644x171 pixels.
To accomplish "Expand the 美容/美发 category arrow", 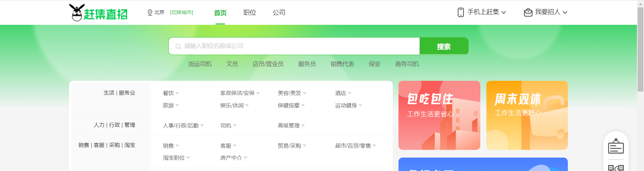I will click(x=305, y=93).
